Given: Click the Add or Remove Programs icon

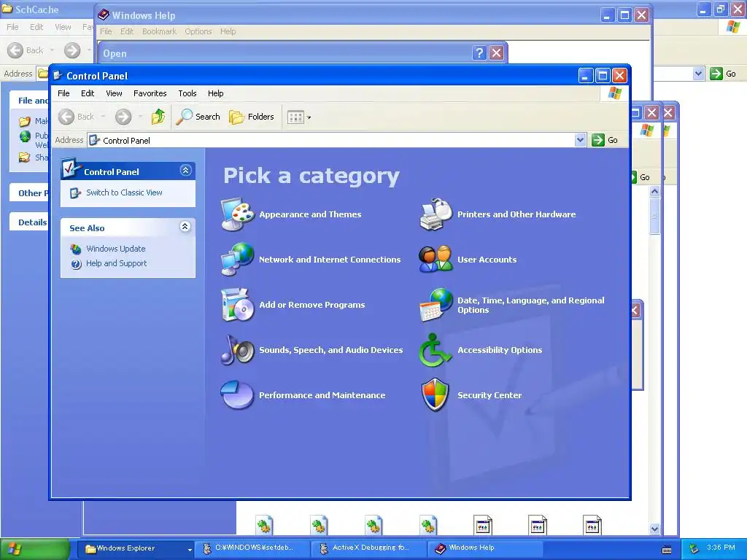Looking at the screenshot, I should [x=237, y=305].
